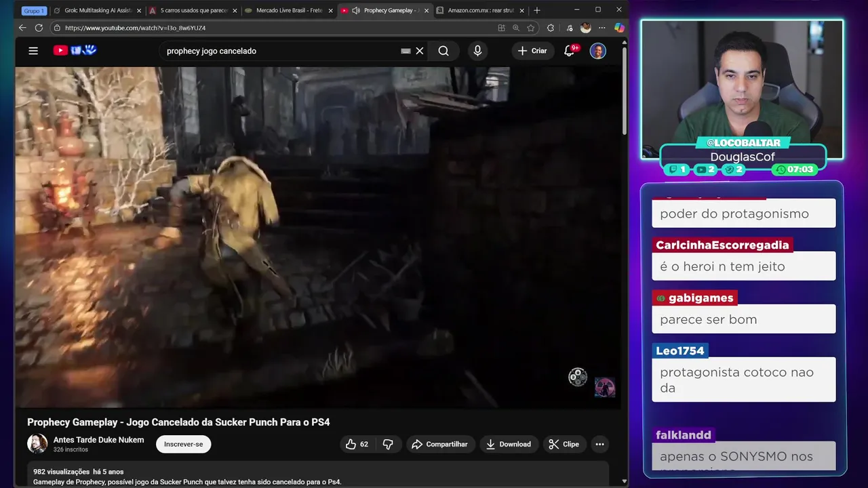Click the 07:03 timer badge
The width and height of the screenshot is (868, 488).
click(795, 169)
